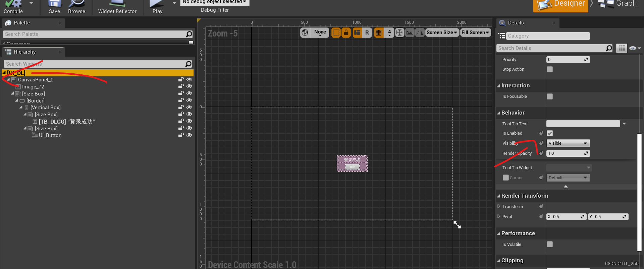
Task: Click the flip mirror icon in designer toolbar
Action: [420, 32]
